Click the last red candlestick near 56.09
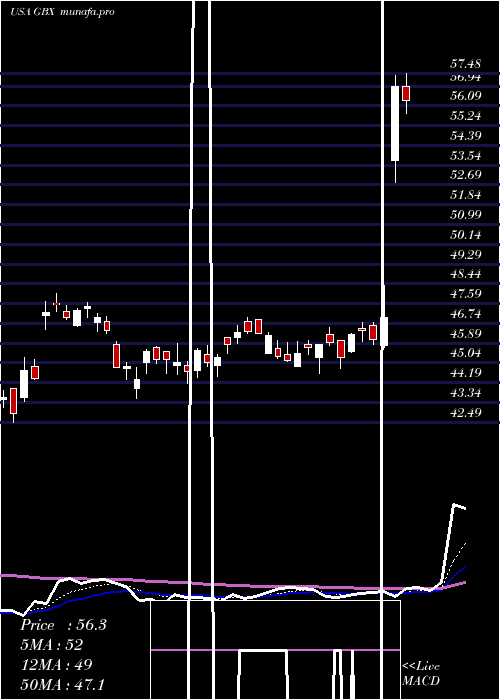Screen dimensions: 500x700 (x=406, y=94)
